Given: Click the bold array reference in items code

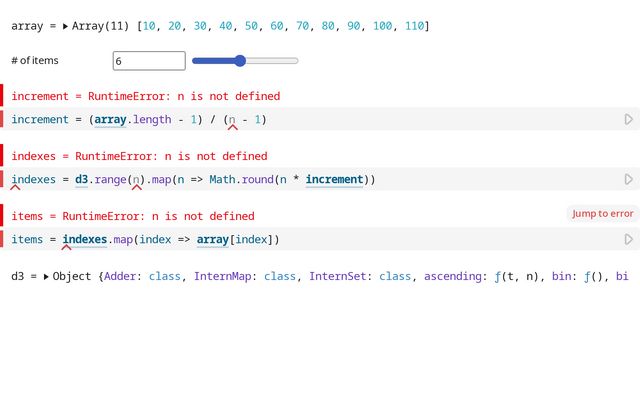Looking at the screenshot, I should [x=213, y=240].
